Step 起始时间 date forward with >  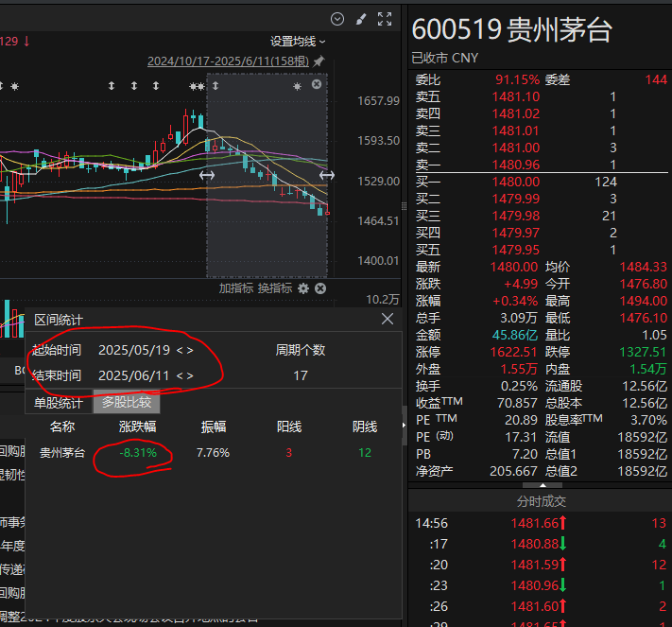coord(190,350)
